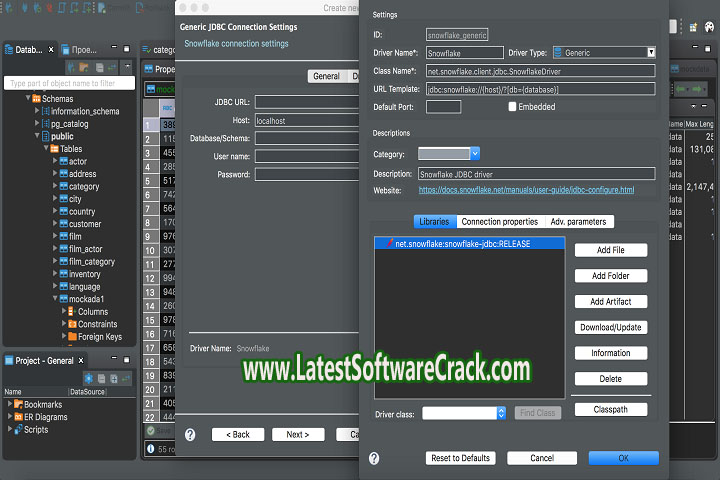This screenshot has height=480, width=720.
Task: Click the Default Port input field
Action: [x=443, y=107]
